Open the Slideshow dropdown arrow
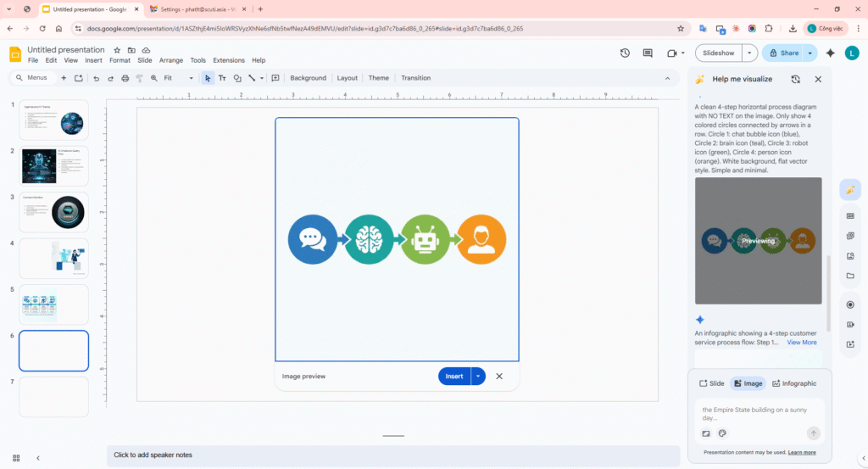 (x=749, y=53)
